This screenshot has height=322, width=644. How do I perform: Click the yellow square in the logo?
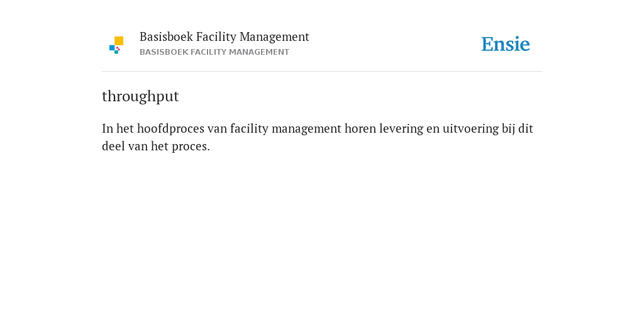click(119, 41)
